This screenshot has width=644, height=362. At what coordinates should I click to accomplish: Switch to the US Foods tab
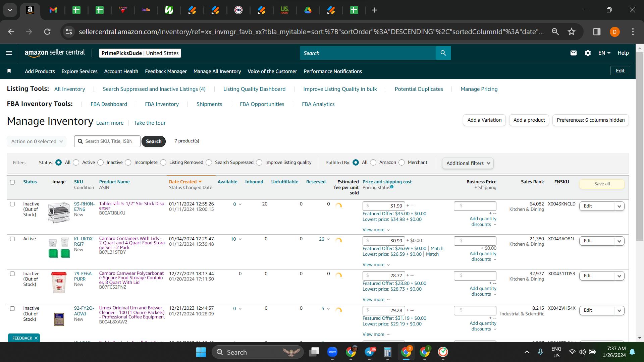click(x=284, y=10)
